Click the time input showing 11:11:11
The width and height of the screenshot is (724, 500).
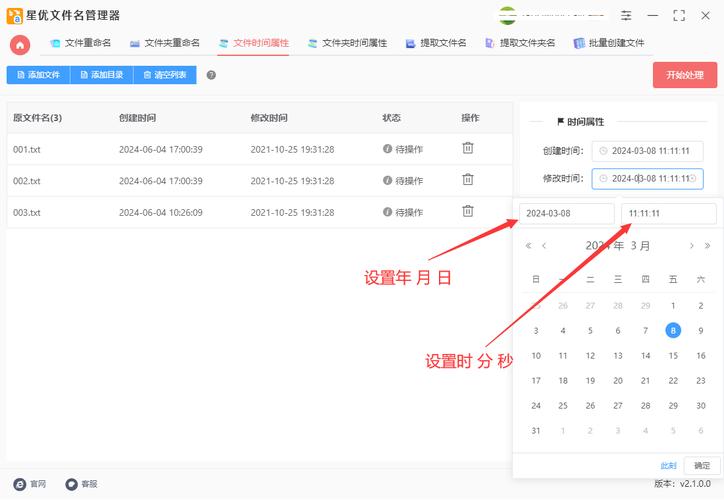(669, 214)
